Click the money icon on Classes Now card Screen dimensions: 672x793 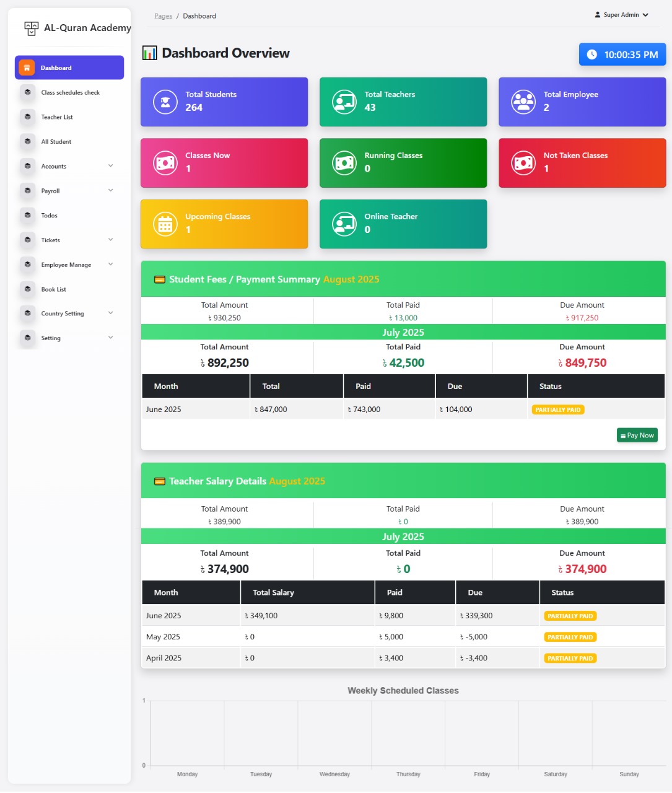click(165, 163)
